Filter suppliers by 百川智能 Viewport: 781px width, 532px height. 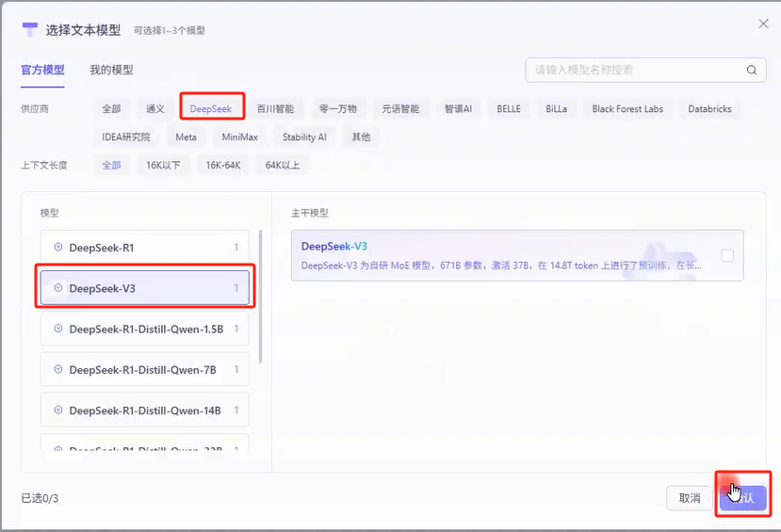(275, 109)
